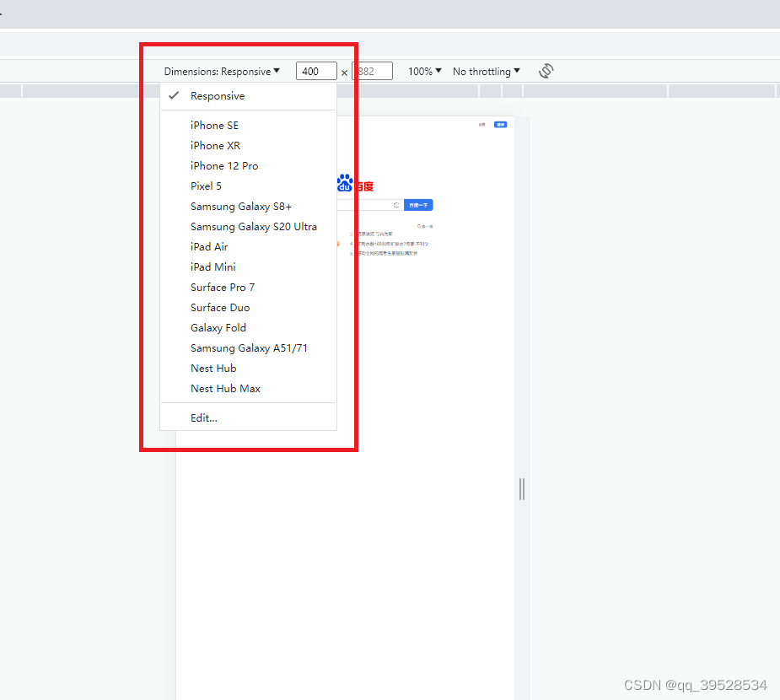Open Edit... to manage device list
Screen dimensions: 780x700
point(248,418)
